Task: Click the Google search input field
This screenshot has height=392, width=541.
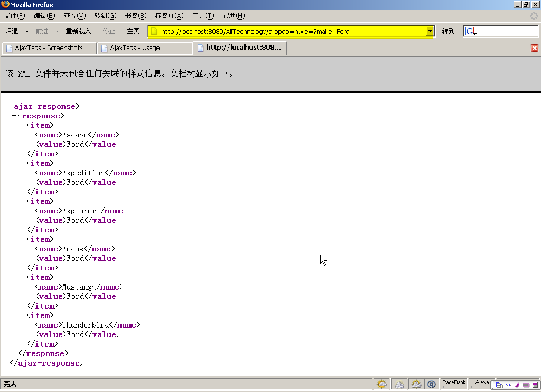Action: tap(507, 31)
